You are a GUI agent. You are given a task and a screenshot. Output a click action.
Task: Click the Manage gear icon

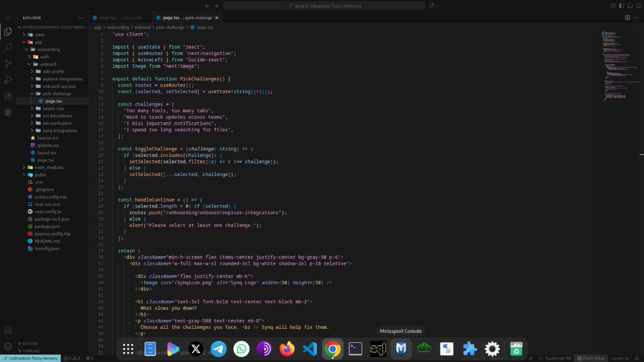point(8,346)
